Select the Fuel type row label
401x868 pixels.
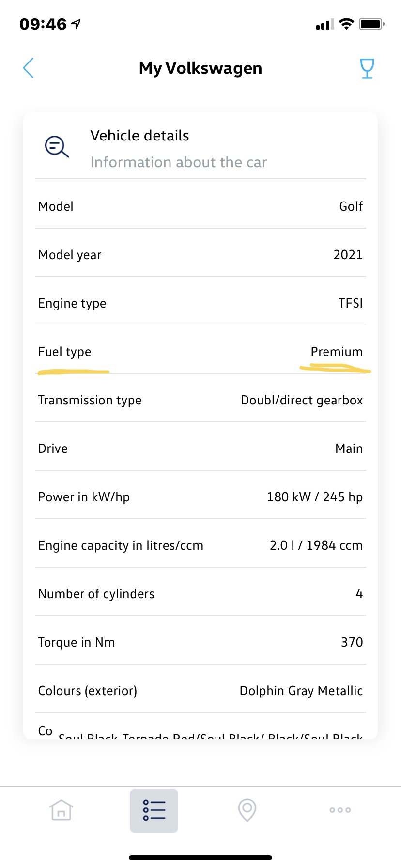tap(65, 352)
